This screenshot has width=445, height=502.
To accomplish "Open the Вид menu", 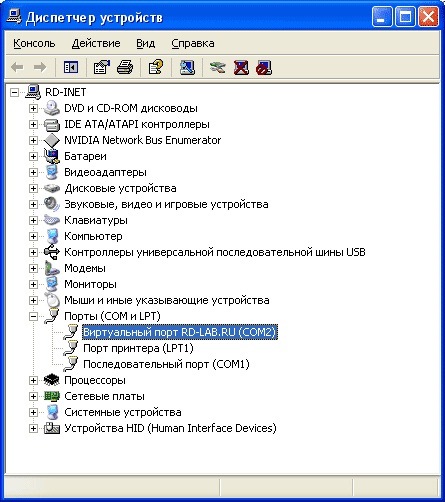I will 146,44.
